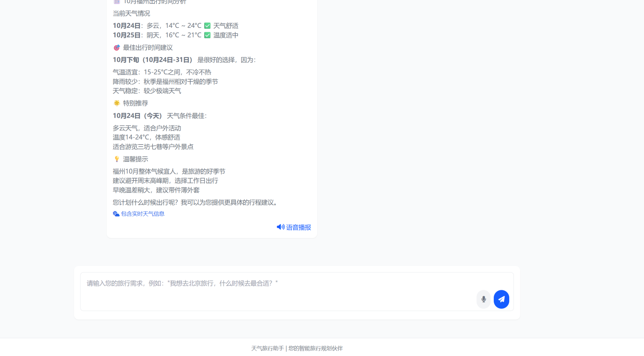This screenshot has width=644, height=356.
Task: Click the green check before 天气舒适
Action: click(208, 26)
